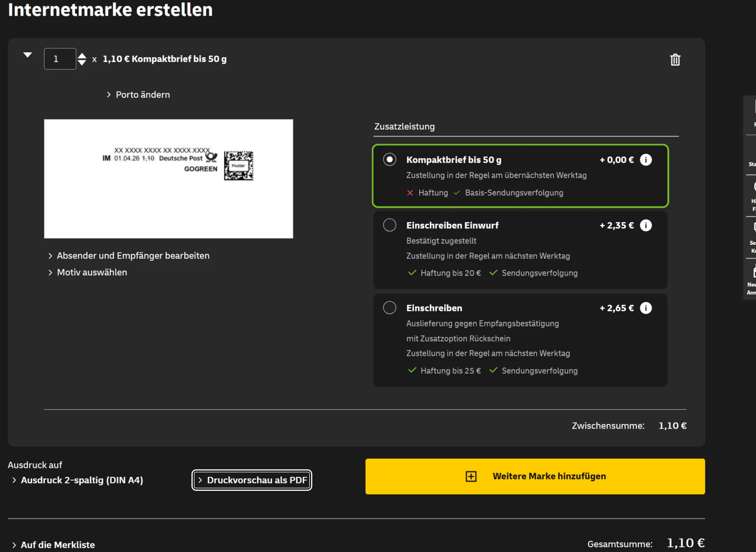Open info icon for Einschreiben Einwurf
This screenshot has width=756, height=552.
646,225
